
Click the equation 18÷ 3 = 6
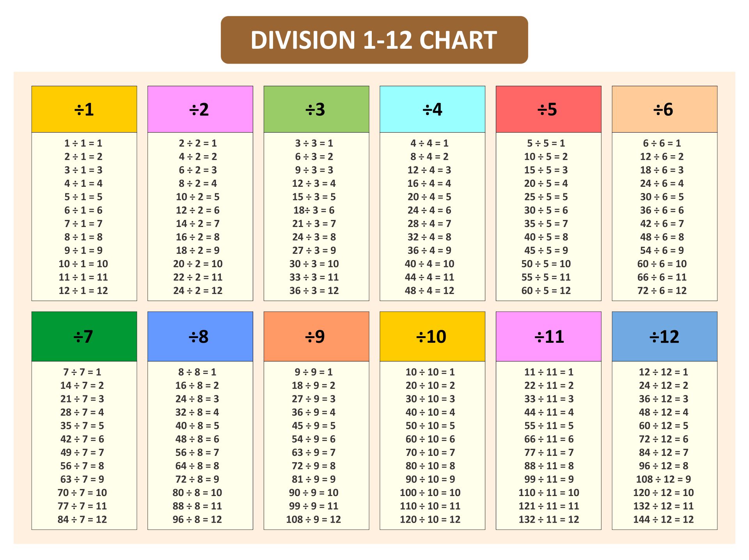click(x=314, y=210)
